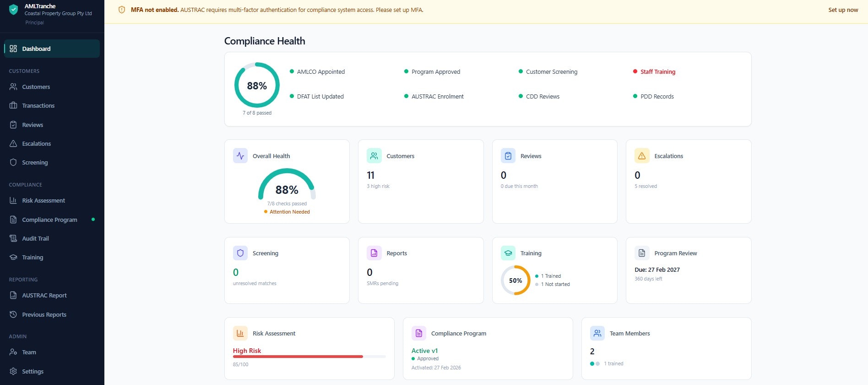
Task: Click the Set up now link
Action: tap(843, 10)
